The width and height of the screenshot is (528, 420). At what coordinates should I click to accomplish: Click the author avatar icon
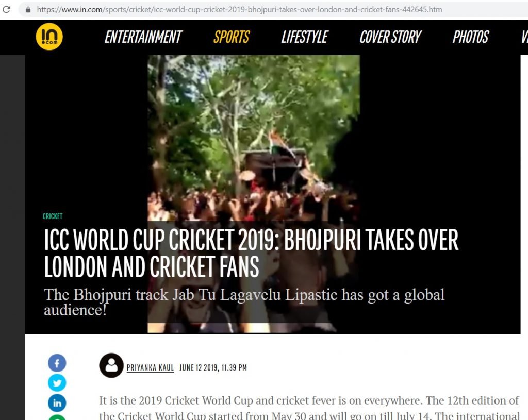pyautogui.click(x=111, y=365)
